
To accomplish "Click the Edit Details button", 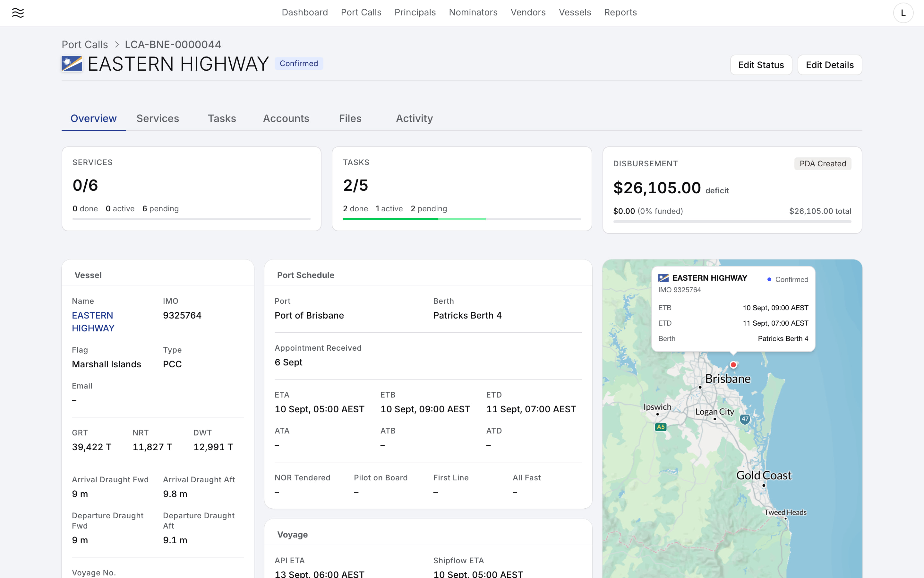I will pos(830,65).
